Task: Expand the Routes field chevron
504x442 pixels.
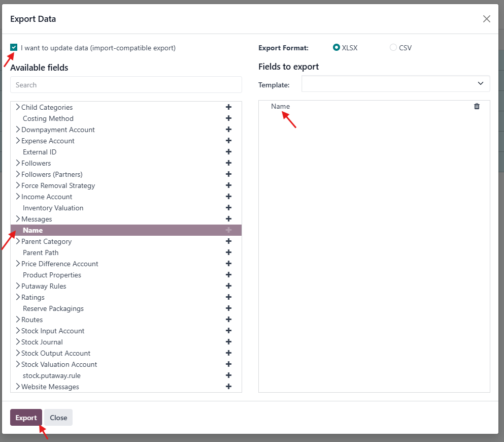Action: (x=18, y=320)
